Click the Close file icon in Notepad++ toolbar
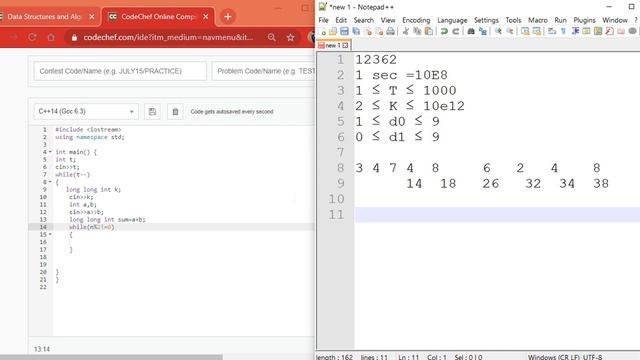640x360 pixels. pyautogui.click(x=367, y=31)
